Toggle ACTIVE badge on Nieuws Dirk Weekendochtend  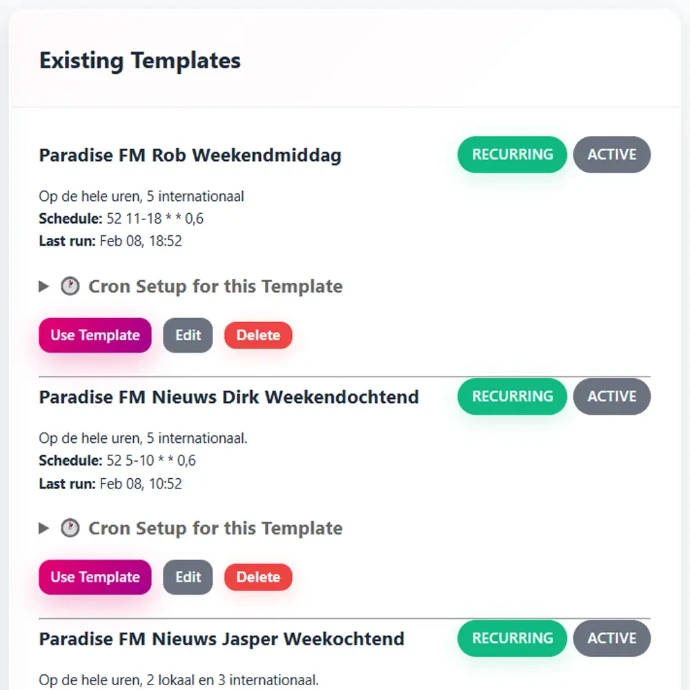tap(612, 397)
